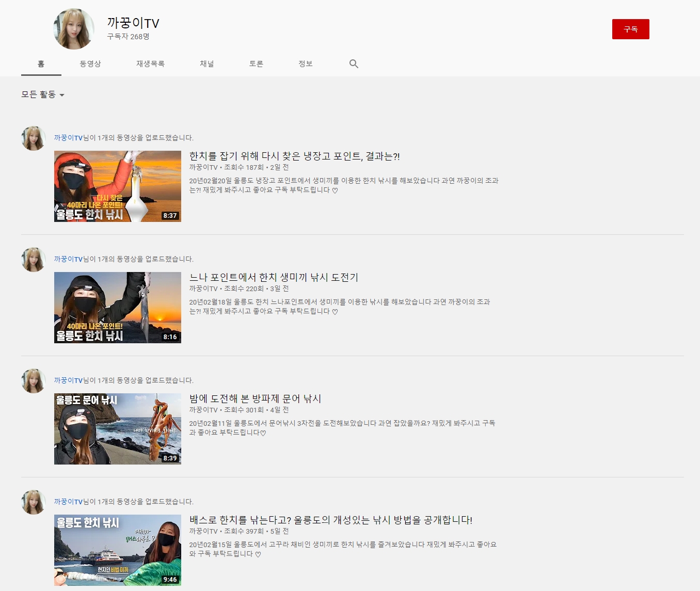700x591 pixels.
Task: Play the 9:46 ferry boat thumbnail
Action: (118, 550)
